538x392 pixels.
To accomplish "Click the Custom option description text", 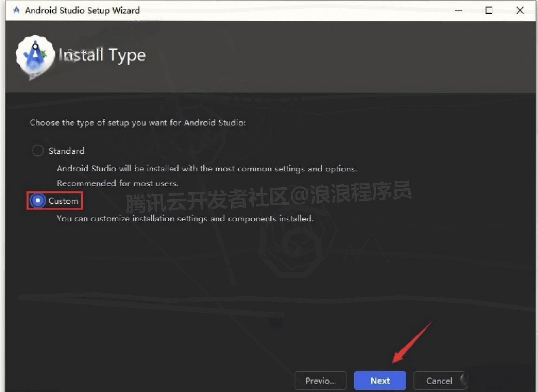I will click(185, 219).
